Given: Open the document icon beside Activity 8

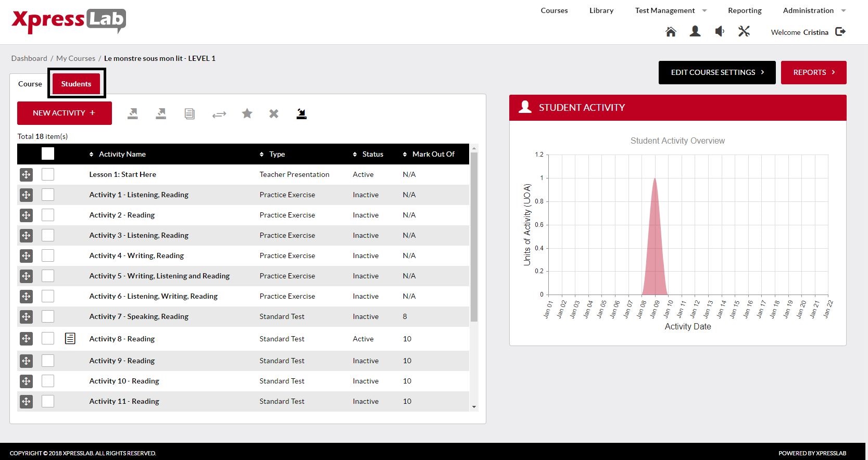Looking at the screenshot, I should pos(70,339).
